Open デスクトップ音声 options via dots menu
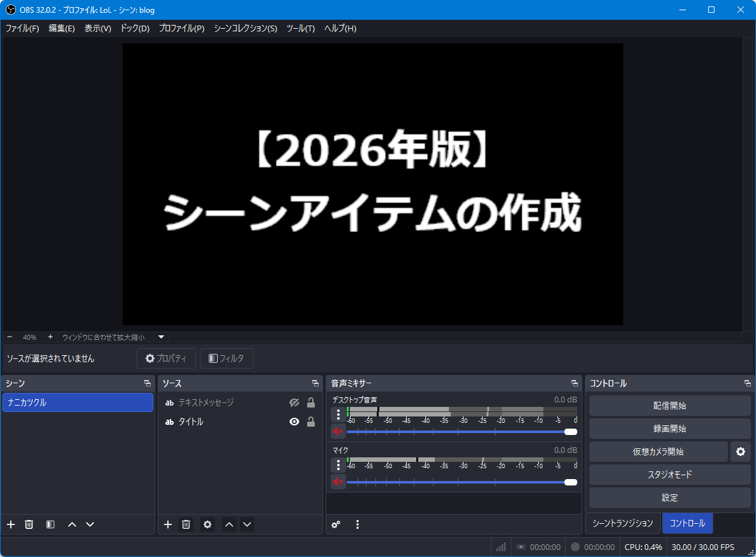This screenshot has width=756, height=557. [x=338, y=415]
